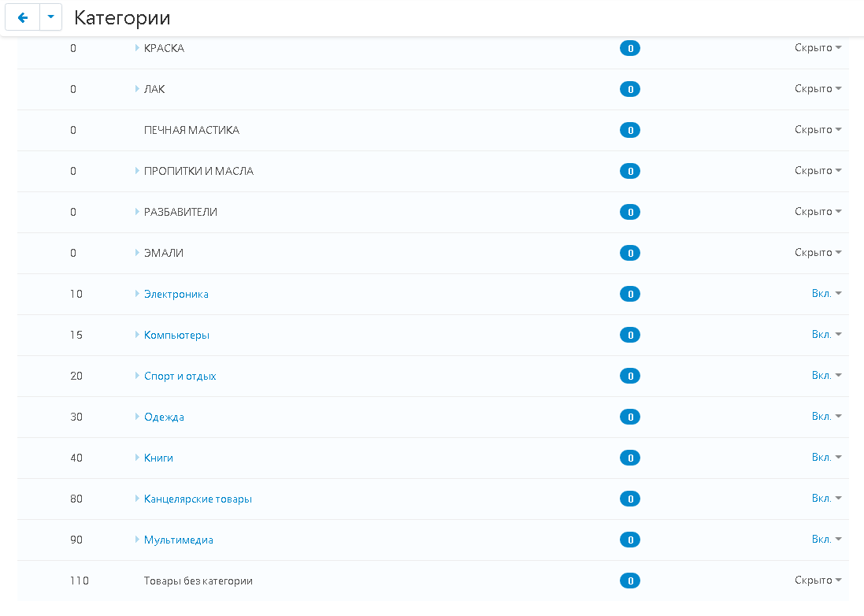This screenshot has height=616, width=864.
Task: Expand the Компьютеры category tree
Action: (x=137, y=335)
